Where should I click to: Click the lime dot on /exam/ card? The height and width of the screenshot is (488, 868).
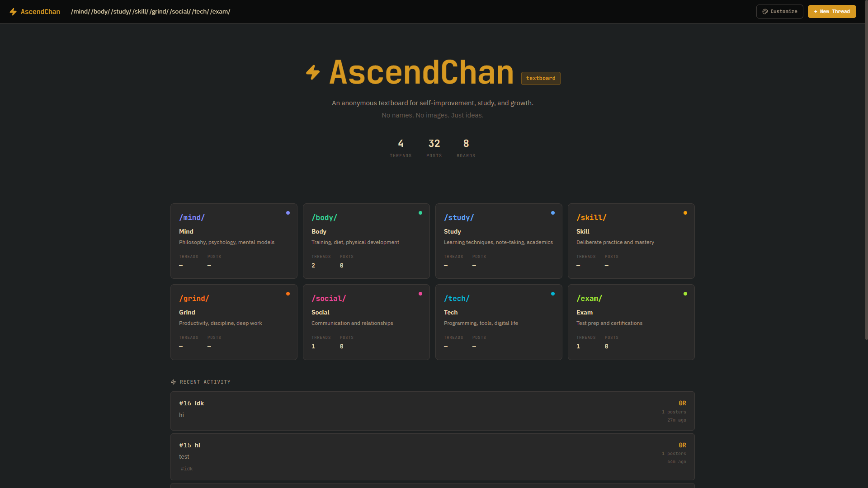(685, 294)
